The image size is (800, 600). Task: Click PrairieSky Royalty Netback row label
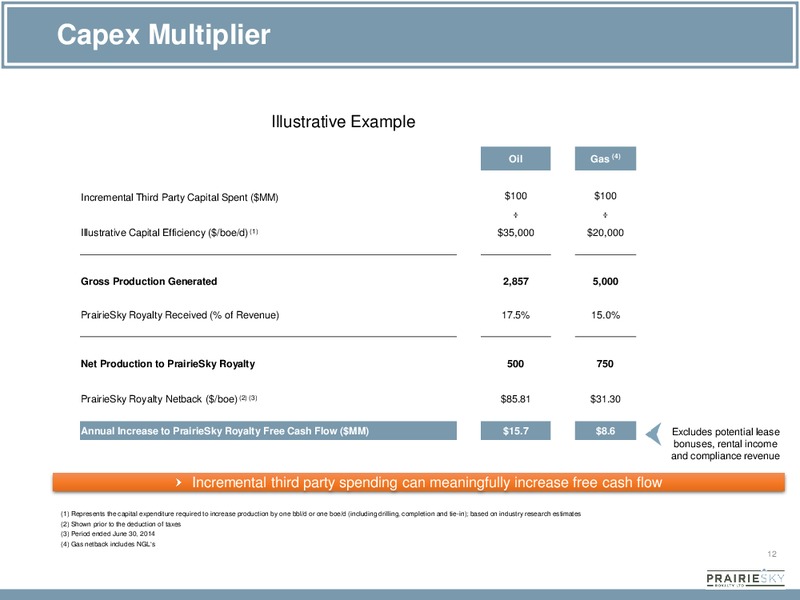coord(169,399)
